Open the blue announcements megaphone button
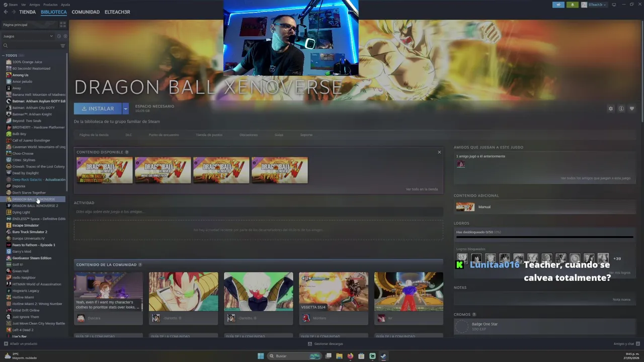 pos(558,5)
